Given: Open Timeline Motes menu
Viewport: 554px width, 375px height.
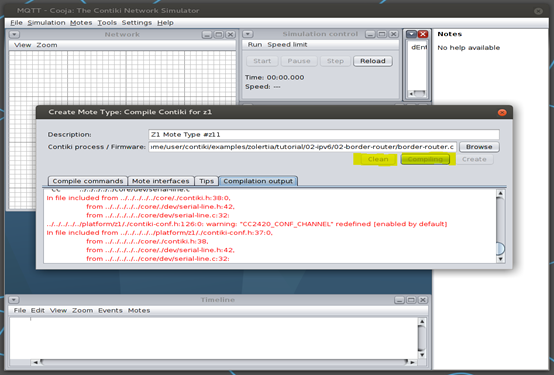Looking at the screenshot, I should click(139, 310).
